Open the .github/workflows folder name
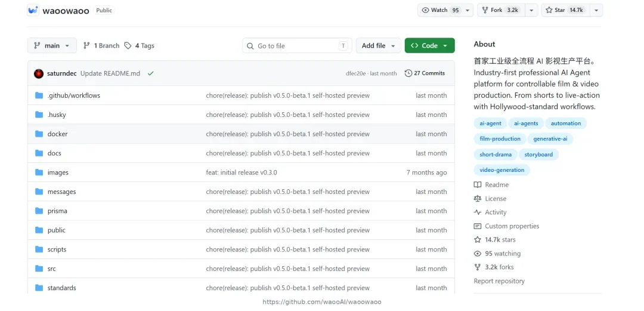Screen dimensions: 644x311 74,96
